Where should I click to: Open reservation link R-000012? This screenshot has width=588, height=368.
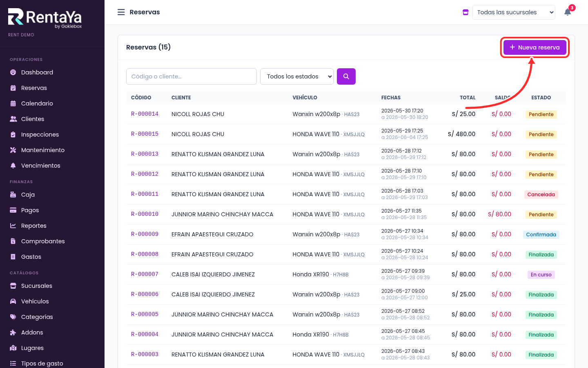pyautogui.click(x=145, y=174)
